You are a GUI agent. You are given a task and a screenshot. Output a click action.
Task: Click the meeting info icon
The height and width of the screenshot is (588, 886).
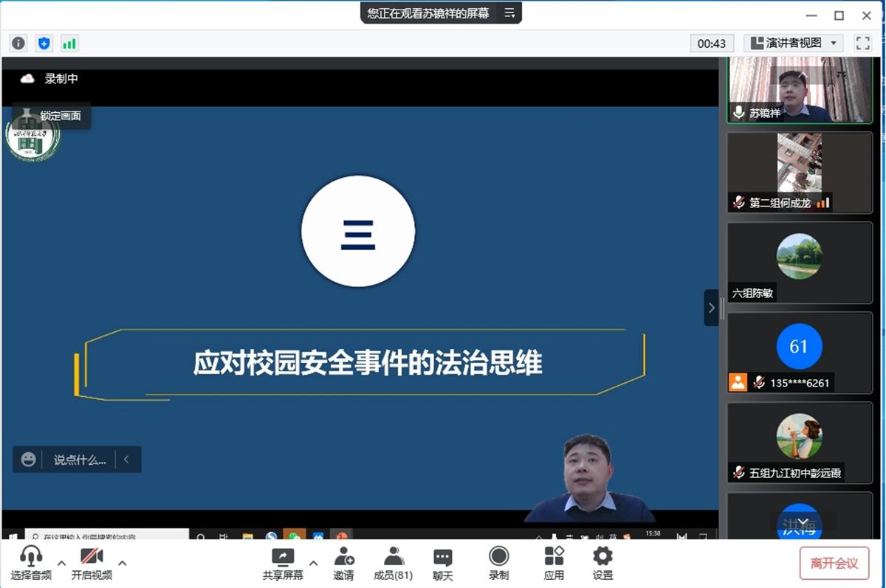(18, 44)
